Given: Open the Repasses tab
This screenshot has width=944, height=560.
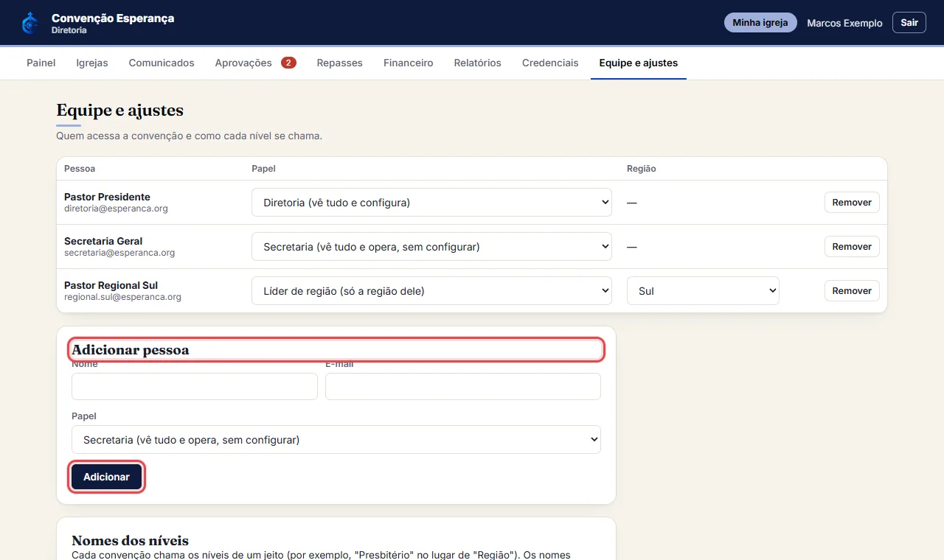Looking at the screenshot, I should [x=340, y=63].
